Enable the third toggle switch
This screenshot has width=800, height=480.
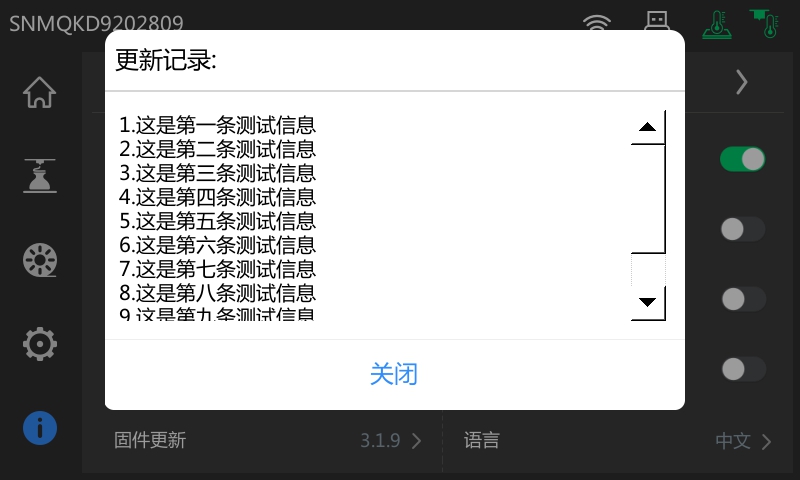coord(743,299)
